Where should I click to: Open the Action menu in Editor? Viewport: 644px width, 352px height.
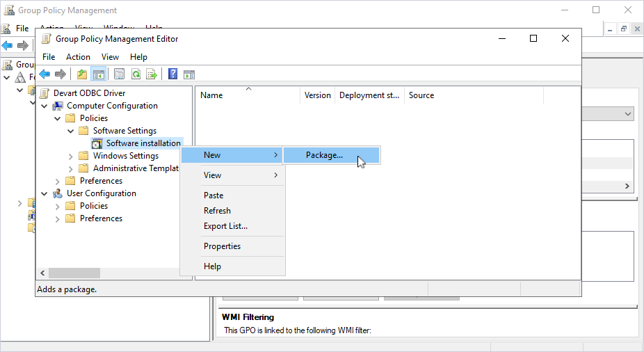78,57
